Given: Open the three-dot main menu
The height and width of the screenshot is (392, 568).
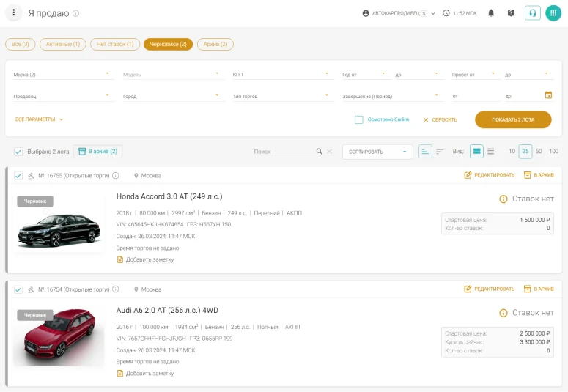Looking at the screenshot, I should (14, 13).
